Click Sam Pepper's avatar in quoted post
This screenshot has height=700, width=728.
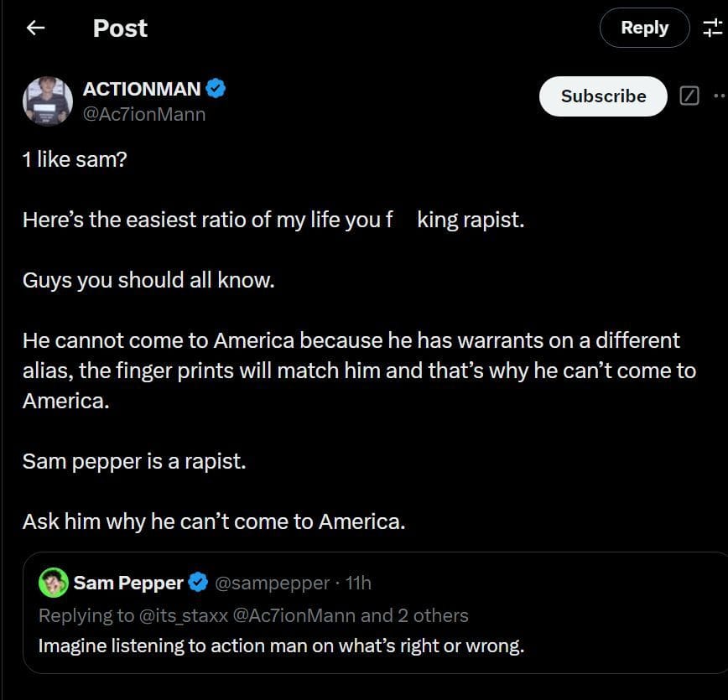(x=53, y=583)
